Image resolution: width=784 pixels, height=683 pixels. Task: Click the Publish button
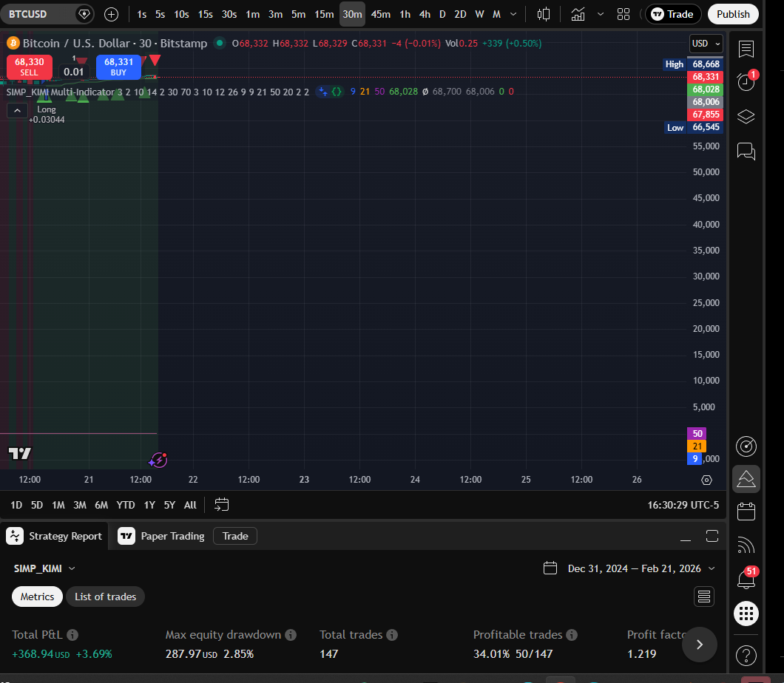coord(733,14)
